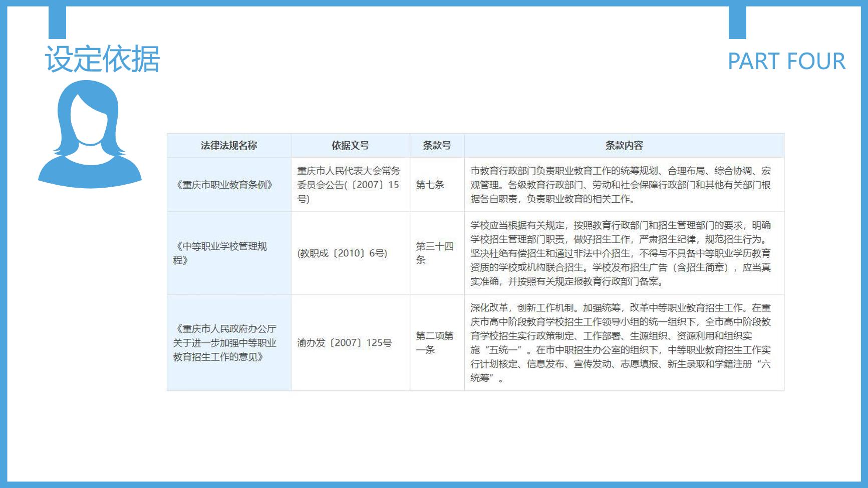
Task: Click the blue tab shape above PART FOUR
Action: (x=737, y=23)
